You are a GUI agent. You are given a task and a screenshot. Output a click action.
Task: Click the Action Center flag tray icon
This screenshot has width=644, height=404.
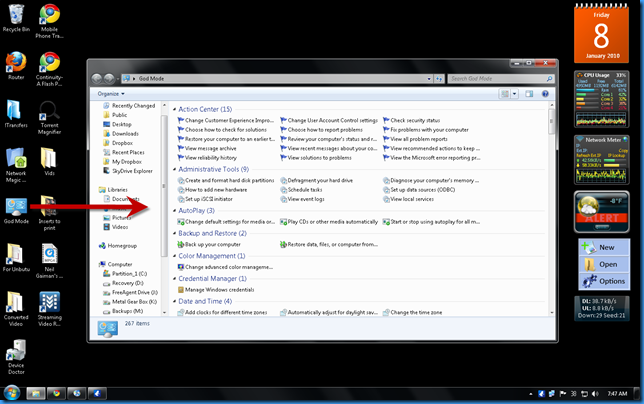point(563,394)
